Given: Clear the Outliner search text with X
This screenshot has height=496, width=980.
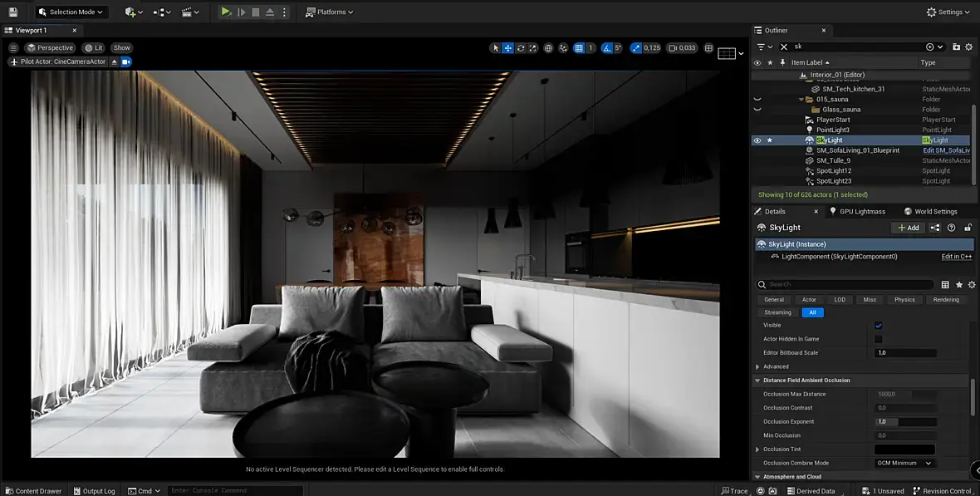Looking at the screenshot, I should click(x=784, y=47).
